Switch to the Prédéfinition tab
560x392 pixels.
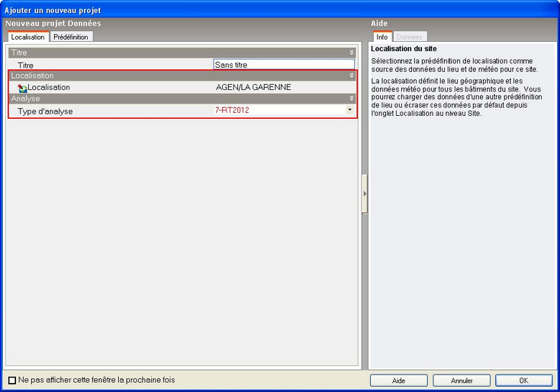tap(71, 37)
